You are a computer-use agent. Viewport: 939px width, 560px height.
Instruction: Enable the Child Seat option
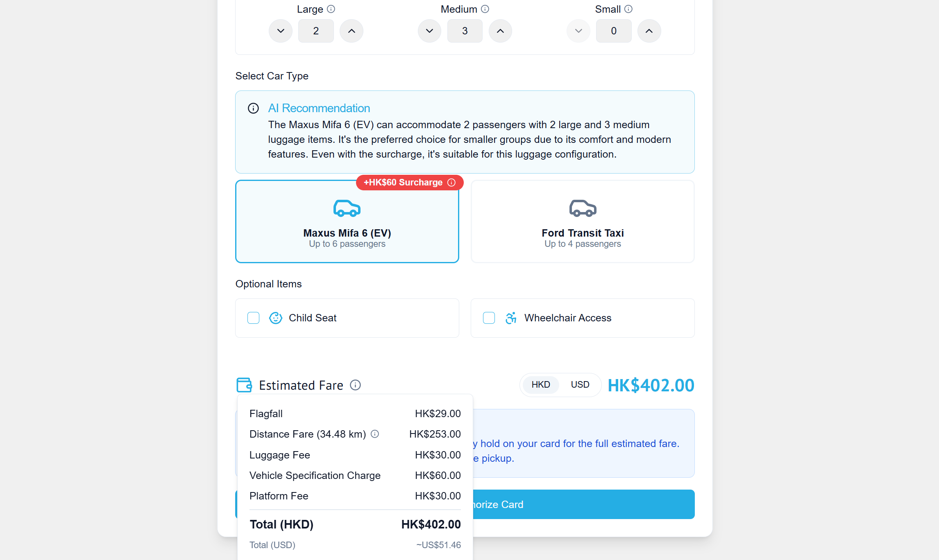coord(253,318)
